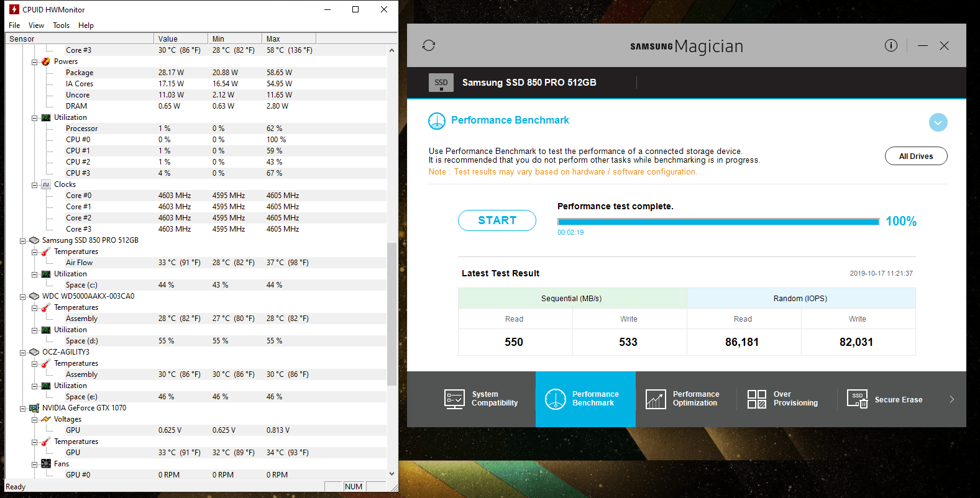Click the Performance Benchmark icon in the bottom bar
The image size is (980, 498).
[556, 399]
